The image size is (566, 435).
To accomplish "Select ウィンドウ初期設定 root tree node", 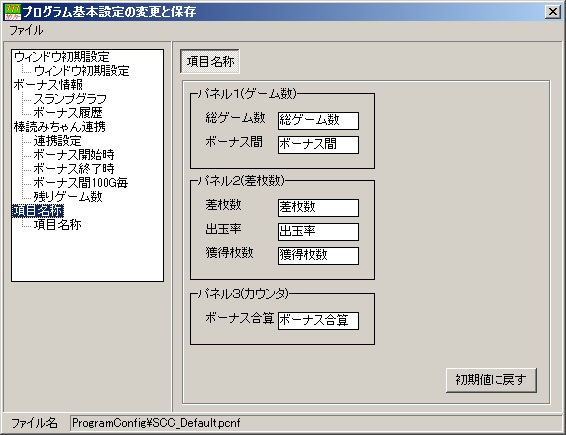I will (x=61, y=57).
